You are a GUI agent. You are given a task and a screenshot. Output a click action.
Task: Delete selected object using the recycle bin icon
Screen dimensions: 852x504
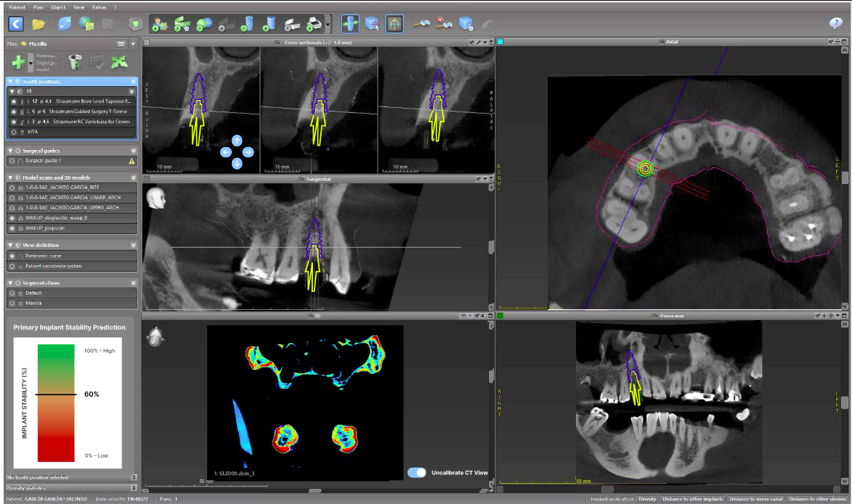pyautogui.click(x=75, y=63)
